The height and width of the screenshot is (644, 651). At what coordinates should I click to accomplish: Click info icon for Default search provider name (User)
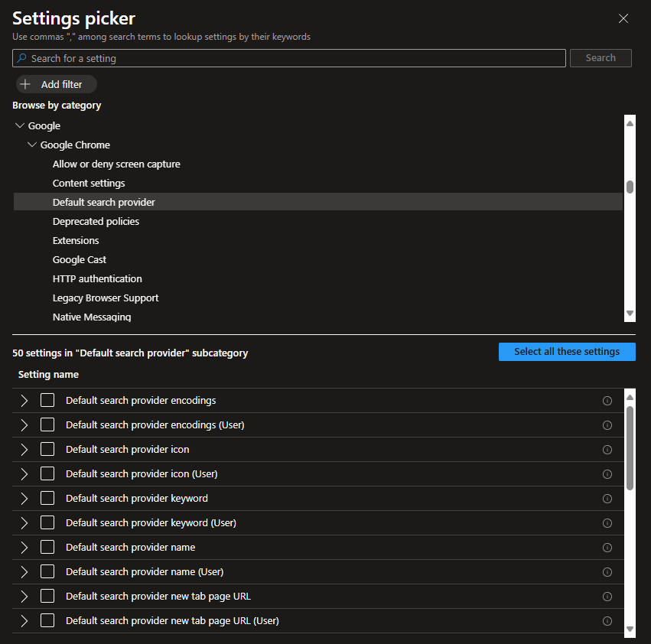(607, 572)
